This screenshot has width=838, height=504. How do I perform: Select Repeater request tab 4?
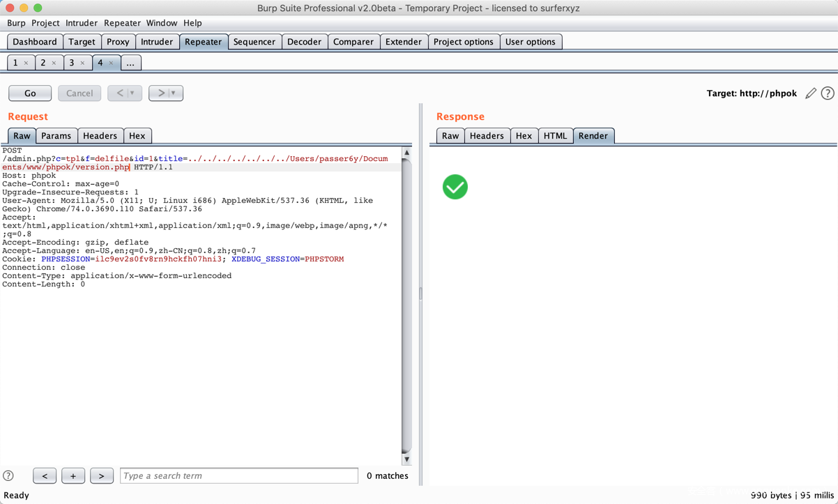click(x=100, y=63)
